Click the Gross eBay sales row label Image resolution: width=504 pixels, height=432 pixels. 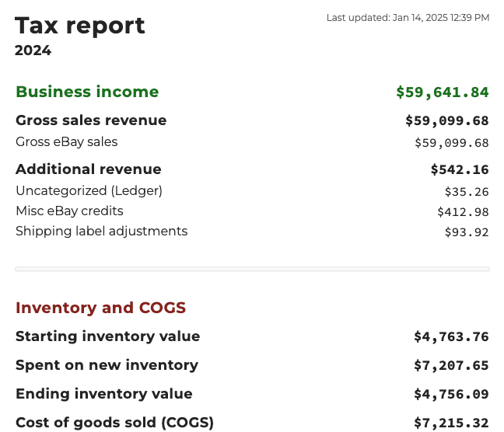click(67, 142)
